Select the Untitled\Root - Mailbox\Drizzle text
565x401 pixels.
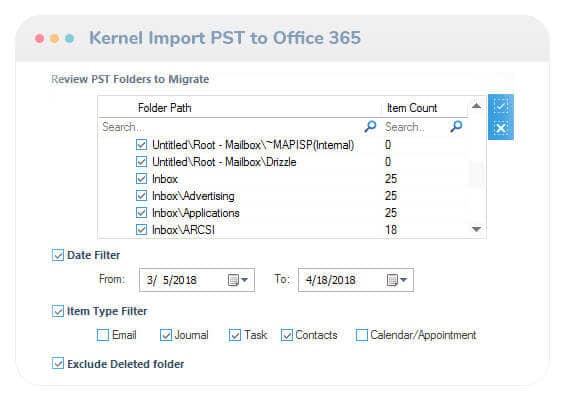pos(224,162)
